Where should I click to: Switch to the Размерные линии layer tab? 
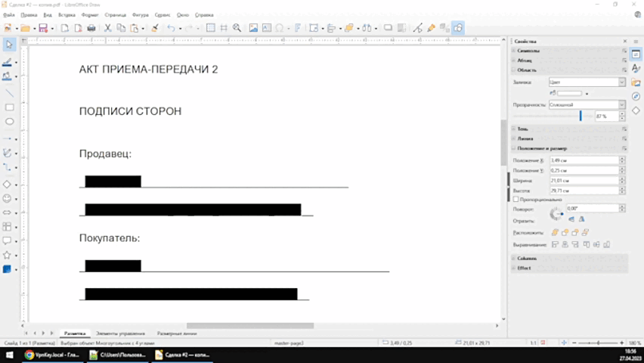(177, 334)
